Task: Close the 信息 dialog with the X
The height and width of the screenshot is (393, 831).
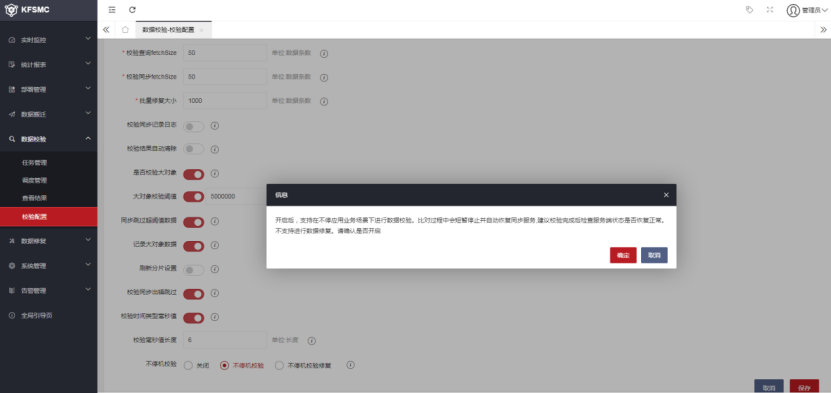Action: coord(666,195)
